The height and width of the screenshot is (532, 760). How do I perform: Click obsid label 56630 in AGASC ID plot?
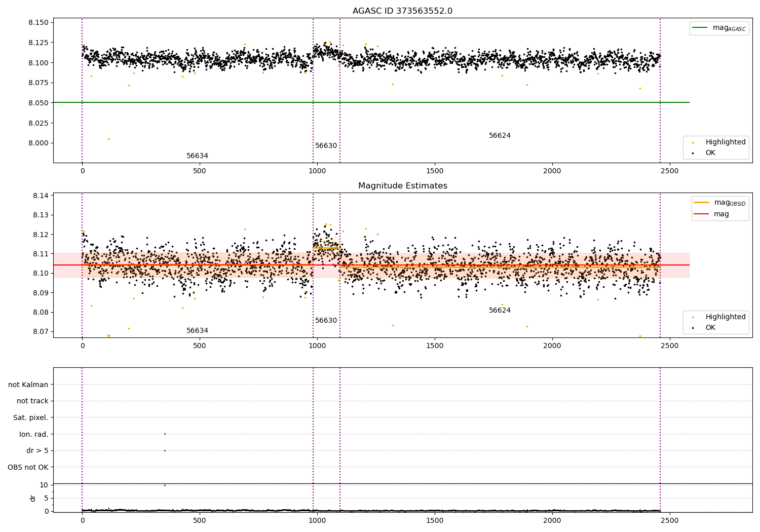point(326,146)
